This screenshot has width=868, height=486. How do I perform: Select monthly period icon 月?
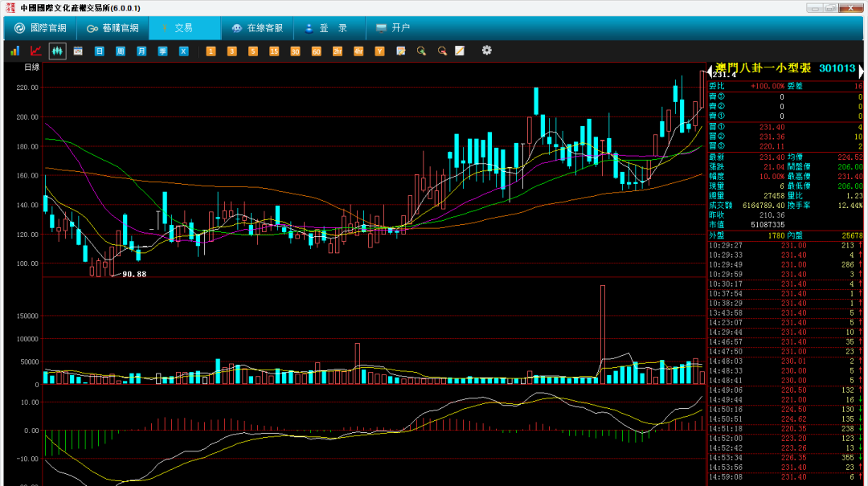(141, 51)
